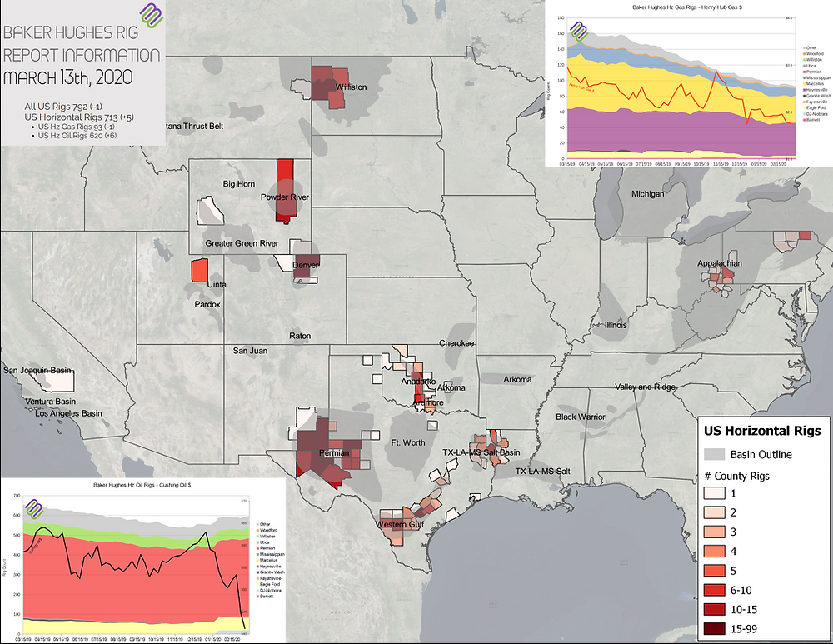Click the Uinta basin label
The image size is (833, 644).
217,284
